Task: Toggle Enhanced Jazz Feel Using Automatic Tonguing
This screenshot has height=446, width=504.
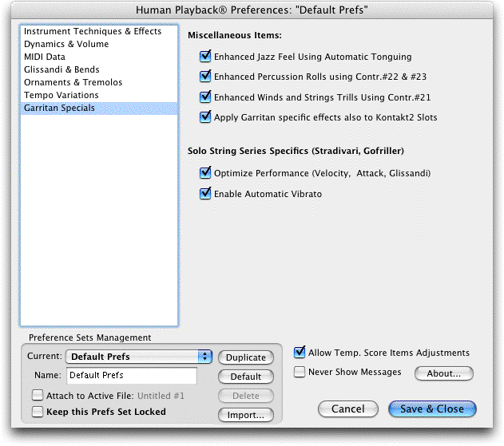Action: tap(205, 57)
